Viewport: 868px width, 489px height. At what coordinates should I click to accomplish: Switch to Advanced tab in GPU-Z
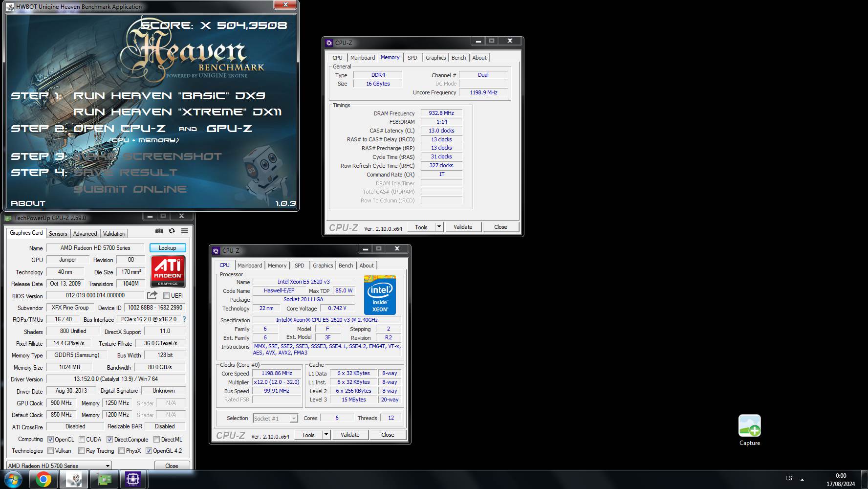(85, 234)
